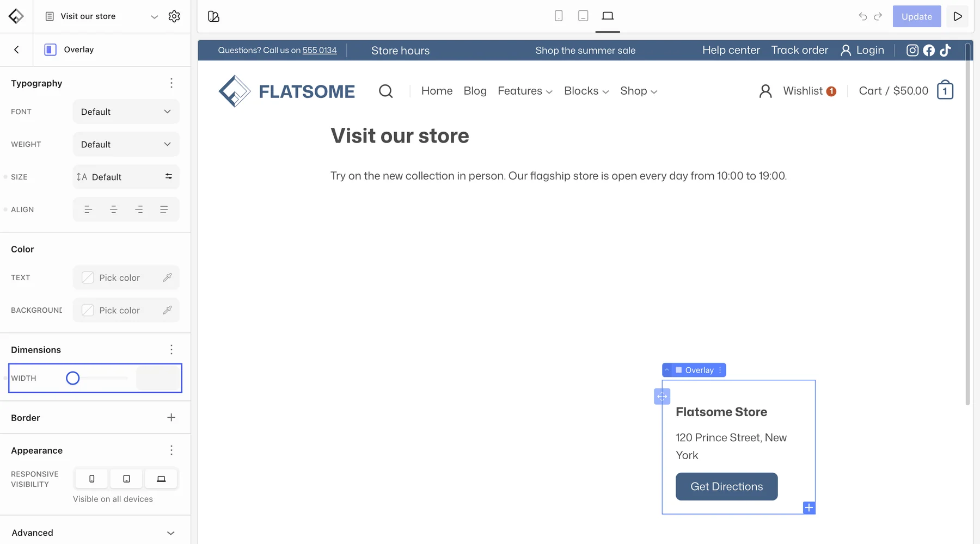Align text center
The width and height of the screenshot is (980, 544).
click(x=113, y=209)
